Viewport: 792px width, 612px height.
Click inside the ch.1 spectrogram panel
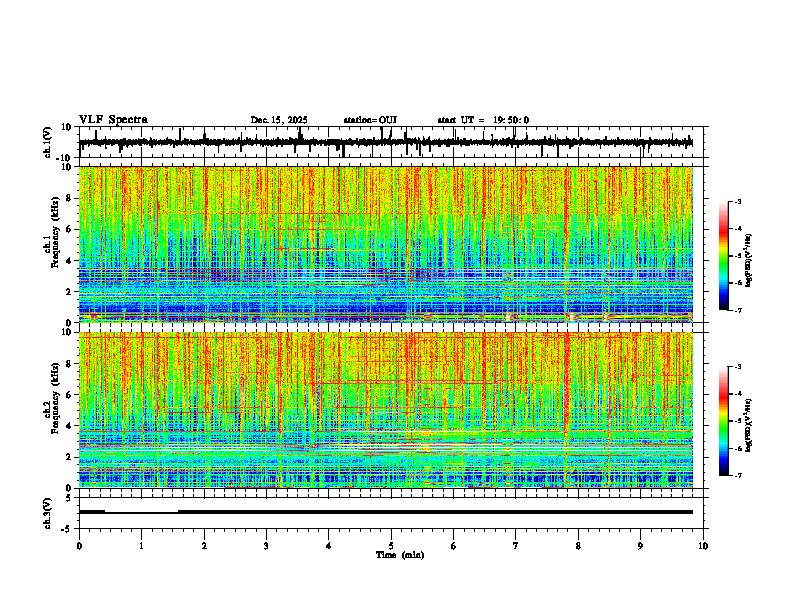point(386,244)
